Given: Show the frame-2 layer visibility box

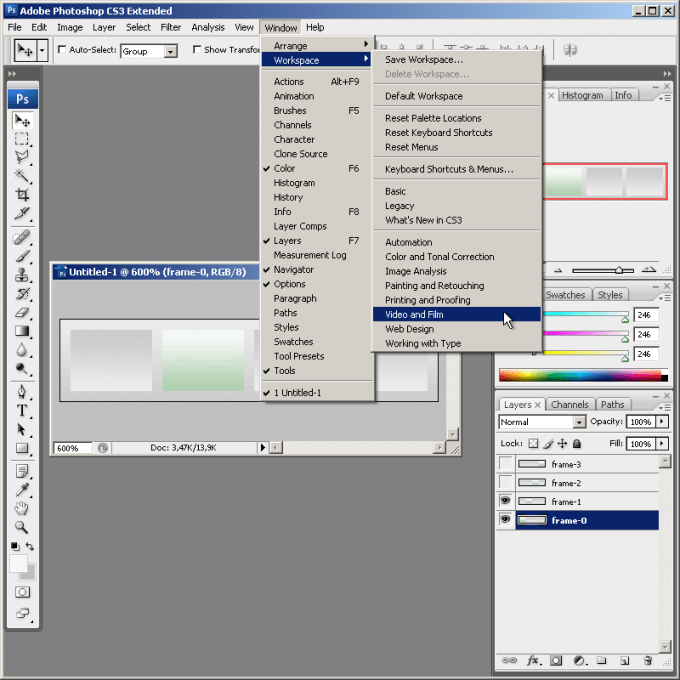Looking at the screenshot, I should (x=505, y=482).
